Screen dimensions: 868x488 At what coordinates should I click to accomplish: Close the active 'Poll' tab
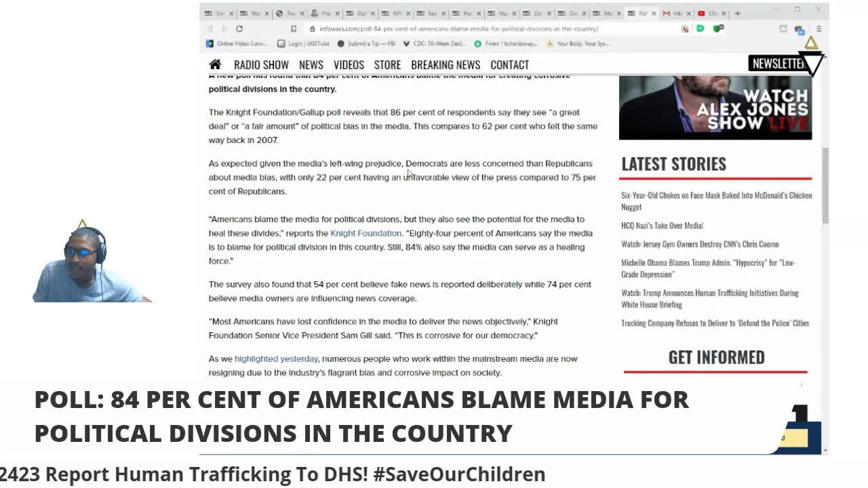click(x=654, y=13)
